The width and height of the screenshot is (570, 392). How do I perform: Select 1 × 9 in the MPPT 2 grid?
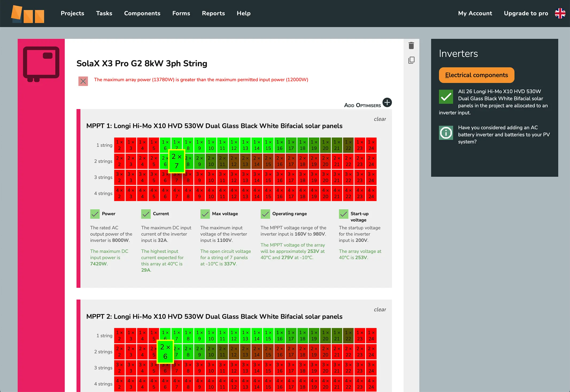click(199, 336)
